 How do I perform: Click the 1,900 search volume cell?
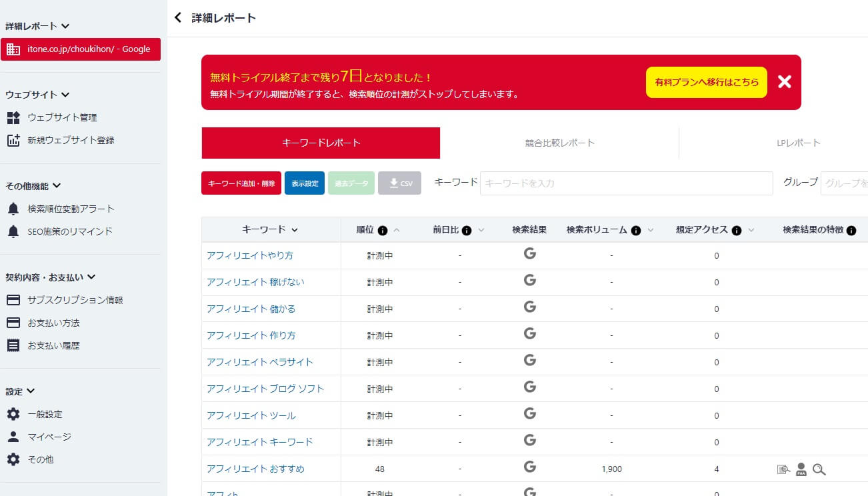(611, 469)
